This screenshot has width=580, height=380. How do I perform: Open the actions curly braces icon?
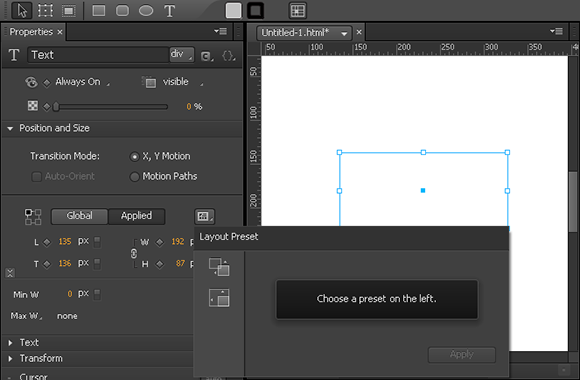click(x=228, y=56)
